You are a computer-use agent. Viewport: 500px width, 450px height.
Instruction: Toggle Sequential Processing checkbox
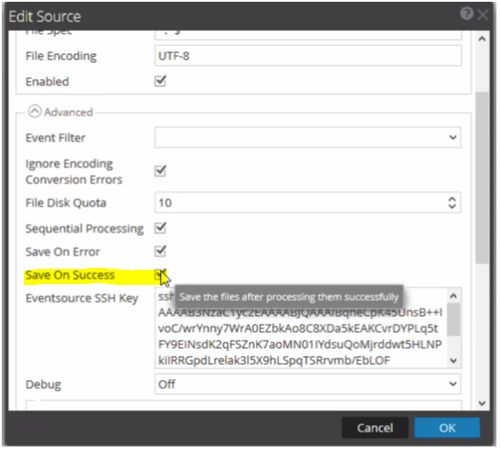click(160, 228)
